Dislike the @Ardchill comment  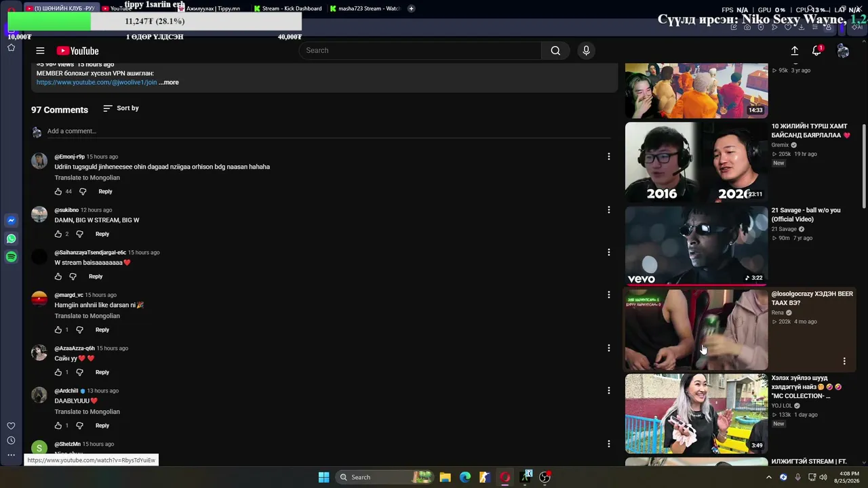coord(79,426)
